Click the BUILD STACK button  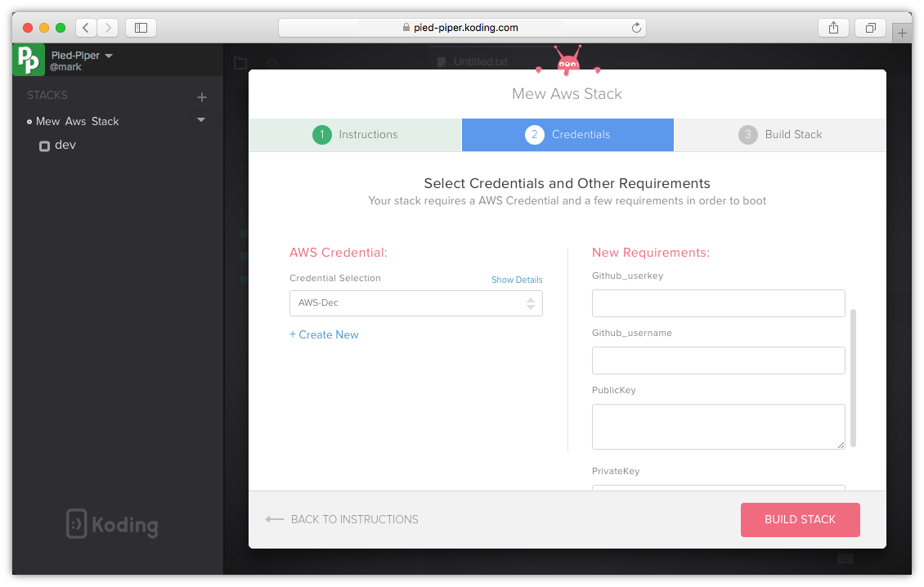tap(800, 519)
